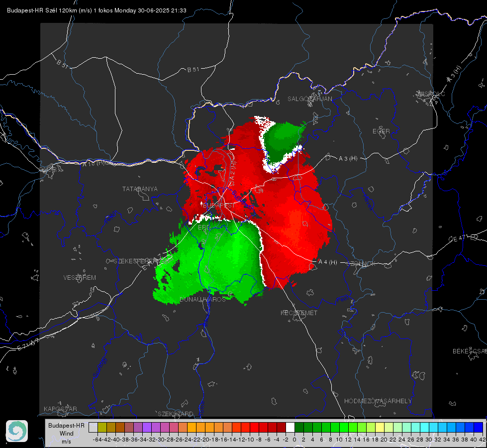Choose the white swatch between -2 and 0
487x448 pixels.
pyautogui.click(x=290, y=427)
